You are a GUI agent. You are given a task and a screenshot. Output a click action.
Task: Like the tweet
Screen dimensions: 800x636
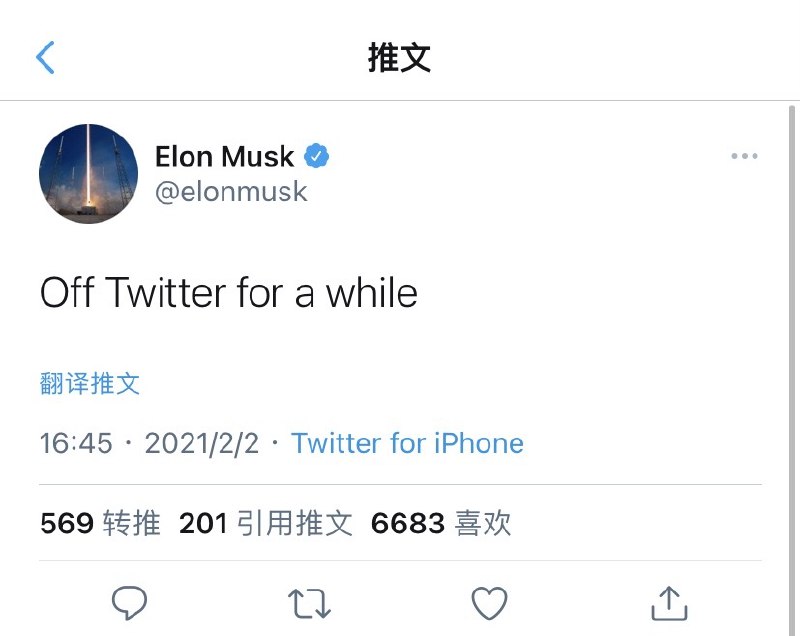(489, 604)
